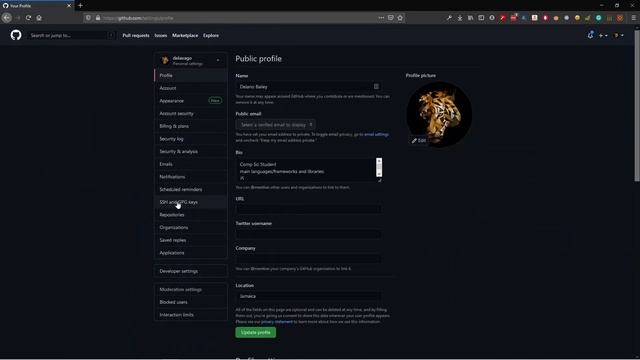Click the Location input field
This screenshot has height=360, width=640.
[x=309, y=296]
